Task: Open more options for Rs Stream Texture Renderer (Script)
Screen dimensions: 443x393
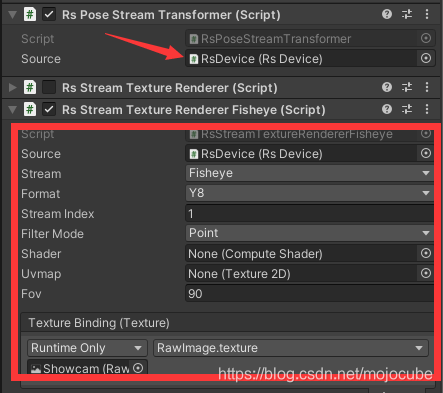Action: pyautogui.click(x=427, y=87)
